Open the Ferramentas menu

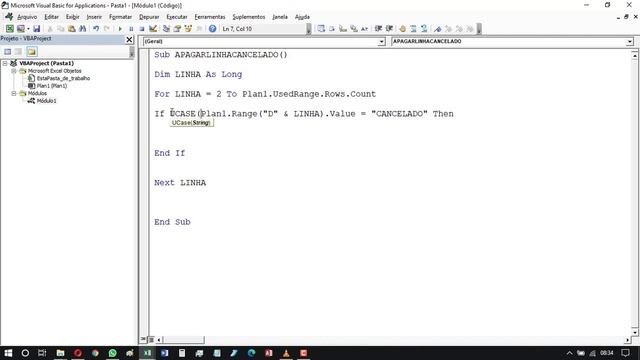click(x=210, y=17)
